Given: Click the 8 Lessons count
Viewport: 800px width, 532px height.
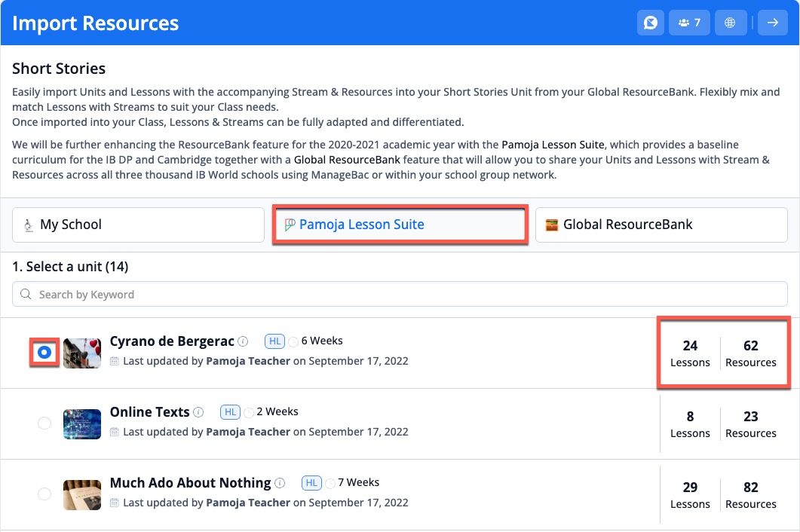Looking at the screenshot, I should (690, 424).
